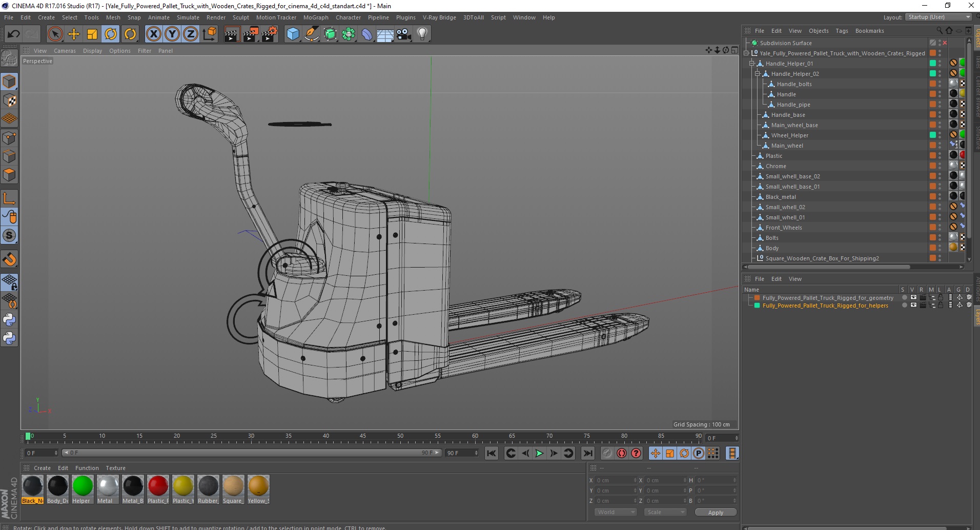The width and height of the screenshot is (980, 530).
Task: Add floor environment object icon
Action: tap(385, 34)
